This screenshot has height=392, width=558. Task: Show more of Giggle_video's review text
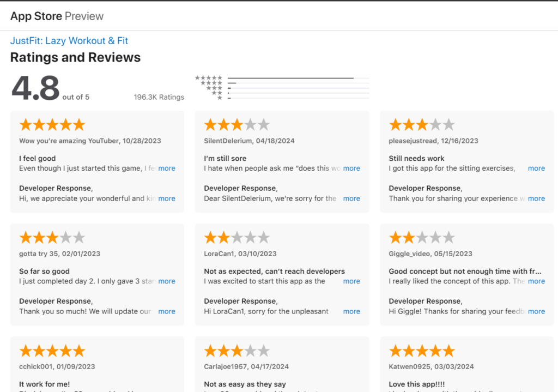click(x=536, y=281)
